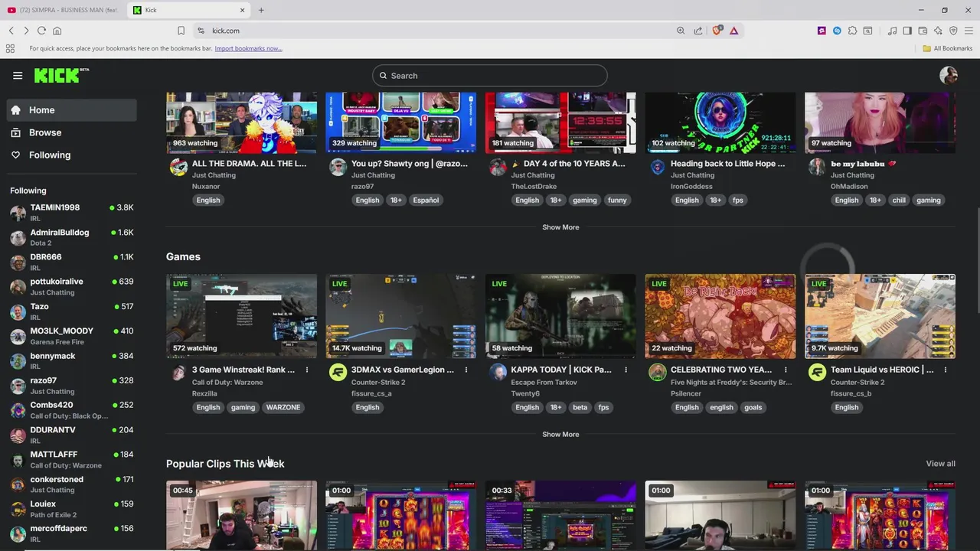The width and height of the screenshot is (980, 551).
Task: Click the Brave Rewards triangle icon
Action: (x=733, y=31)
